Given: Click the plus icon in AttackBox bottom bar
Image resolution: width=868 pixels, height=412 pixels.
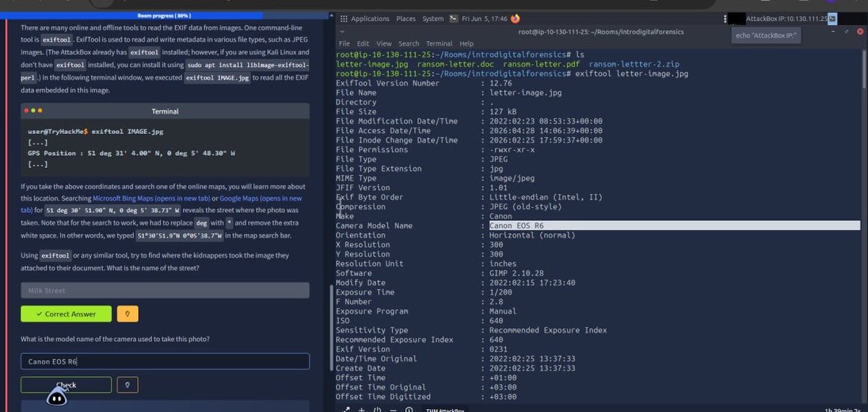Looking at the screenshot, I should click(x=361, y=409).
